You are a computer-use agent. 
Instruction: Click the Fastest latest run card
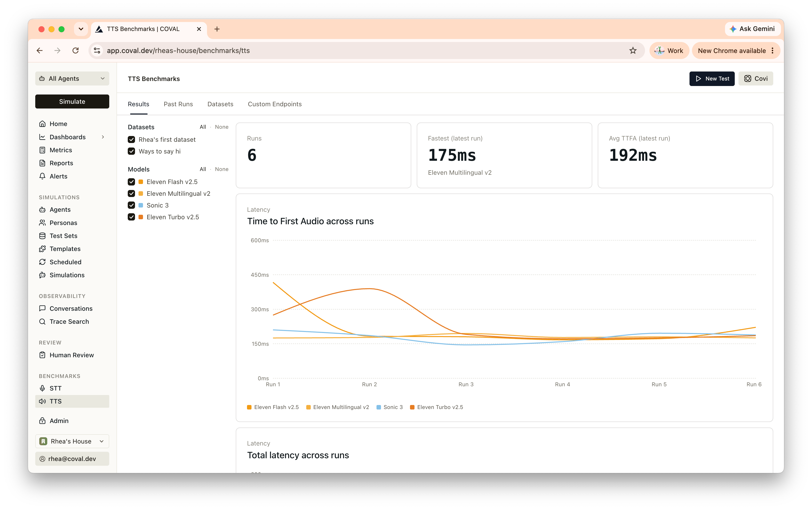(x=504, y=155)
